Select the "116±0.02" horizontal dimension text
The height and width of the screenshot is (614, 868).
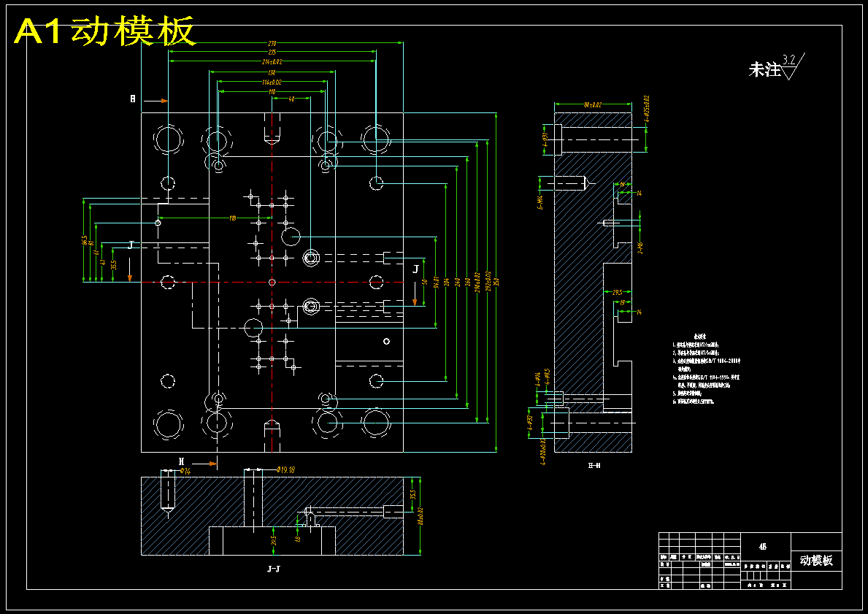click(x=272, y=82)
